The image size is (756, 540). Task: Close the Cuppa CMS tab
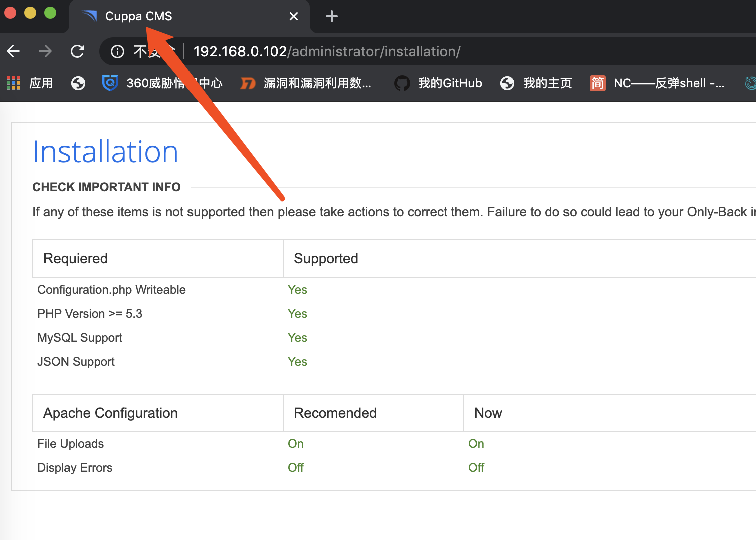click(294, 17)
